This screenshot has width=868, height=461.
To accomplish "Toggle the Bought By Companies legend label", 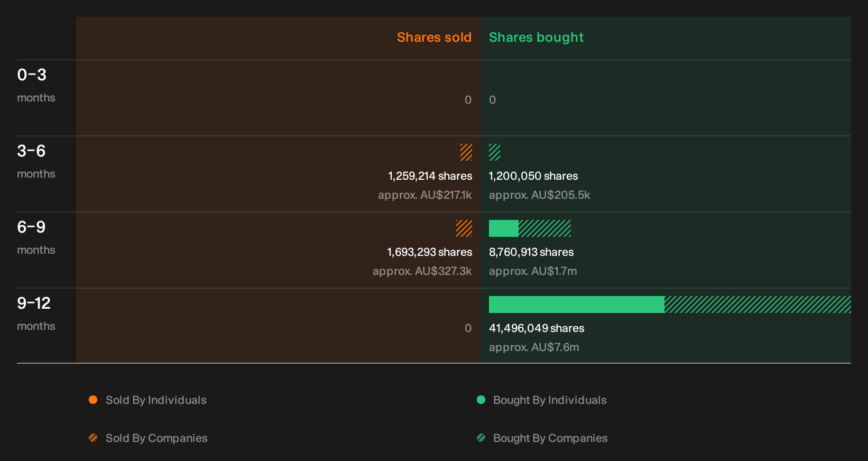I will 550,438.
